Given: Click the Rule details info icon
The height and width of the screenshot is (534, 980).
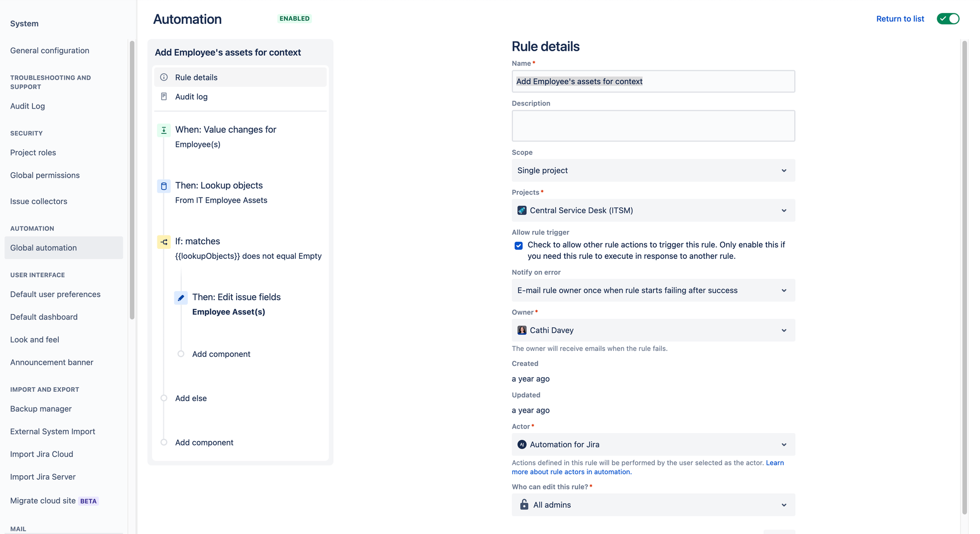Looking at the screenshot, I should pos(164,77).
